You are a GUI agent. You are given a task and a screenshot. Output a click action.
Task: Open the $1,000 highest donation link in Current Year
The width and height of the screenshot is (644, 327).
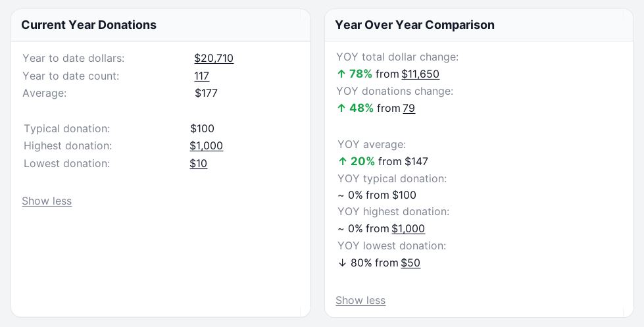click(x=206, y=146)
